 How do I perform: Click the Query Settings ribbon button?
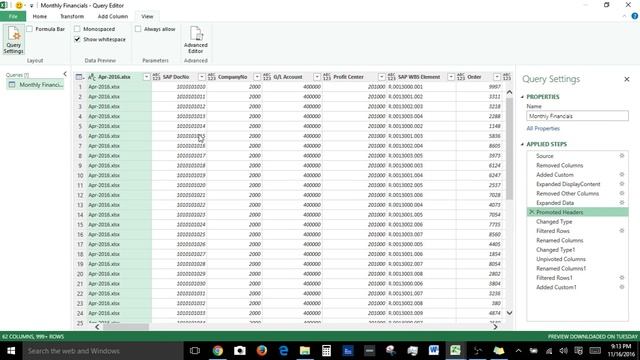pyautogui.click(x=13, y=40)
